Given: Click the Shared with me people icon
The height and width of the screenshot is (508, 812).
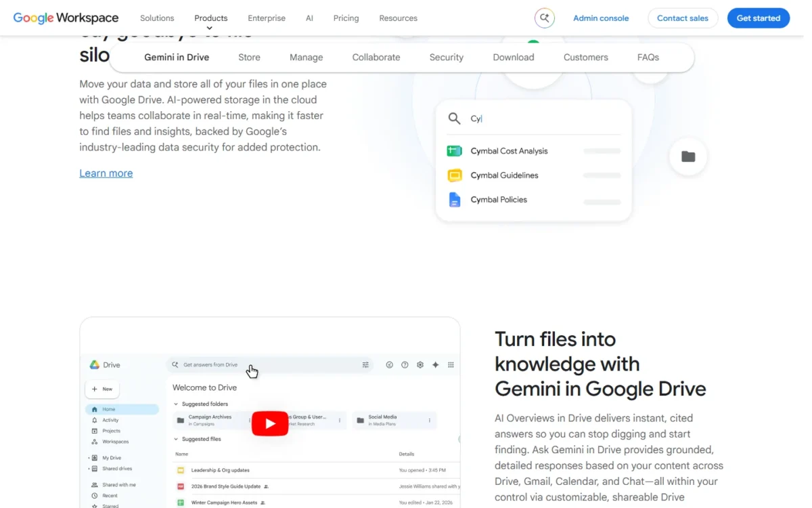Looking at the screenshot, I should [95, 485].
